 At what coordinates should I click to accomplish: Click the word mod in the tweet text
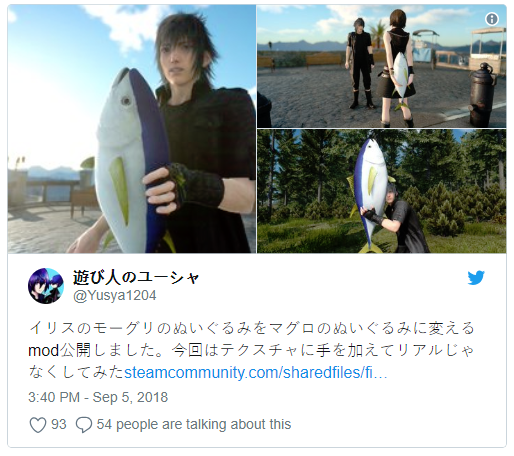[x=43, y=351]
